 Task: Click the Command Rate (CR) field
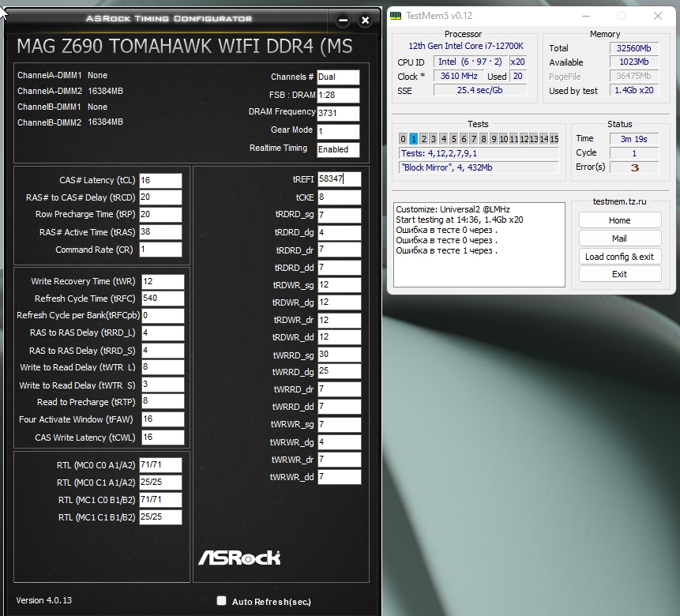[x=160, y=249]
